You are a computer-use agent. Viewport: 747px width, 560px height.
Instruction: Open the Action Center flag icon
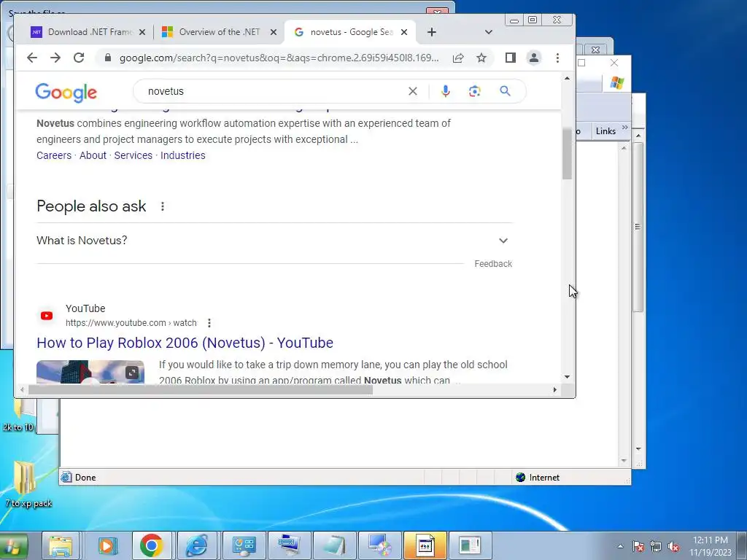click(x=638, y=546)
